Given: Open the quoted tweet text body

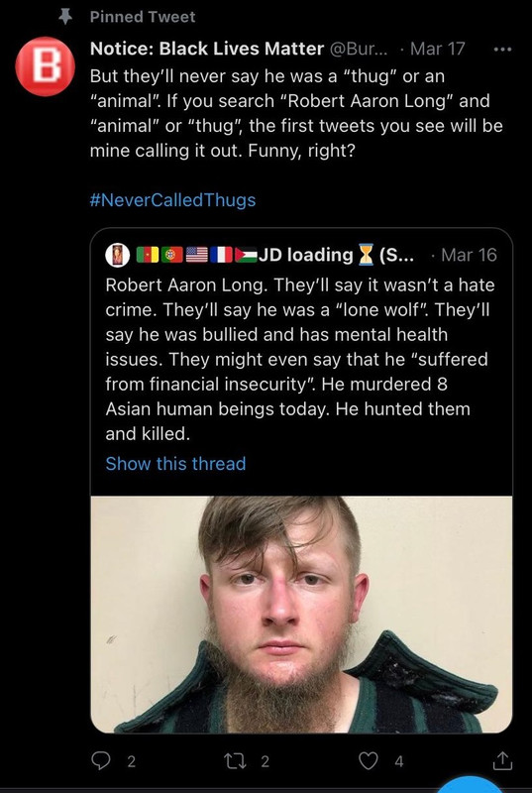Looking at the screenshot, I should pyautogui.click(x=300, y=359).
